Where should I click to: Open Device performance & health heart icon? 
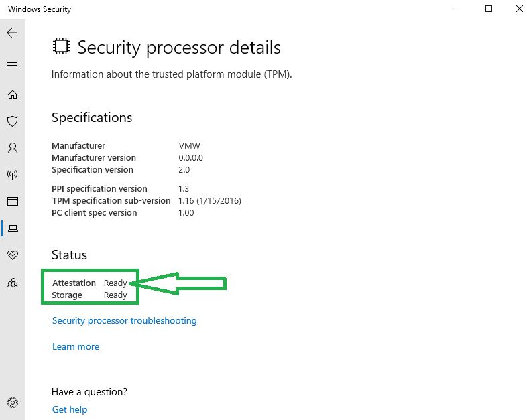12,255
